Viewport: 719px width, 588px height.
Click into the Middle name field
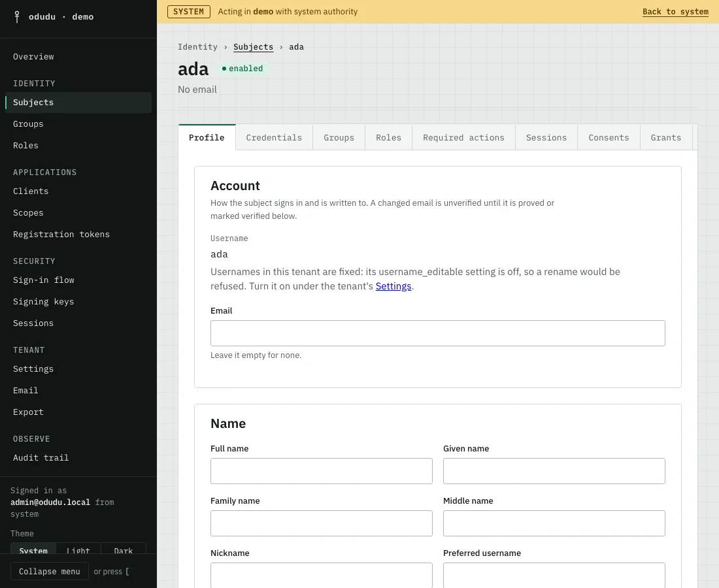pyautogui.click(x=554, y=523)
